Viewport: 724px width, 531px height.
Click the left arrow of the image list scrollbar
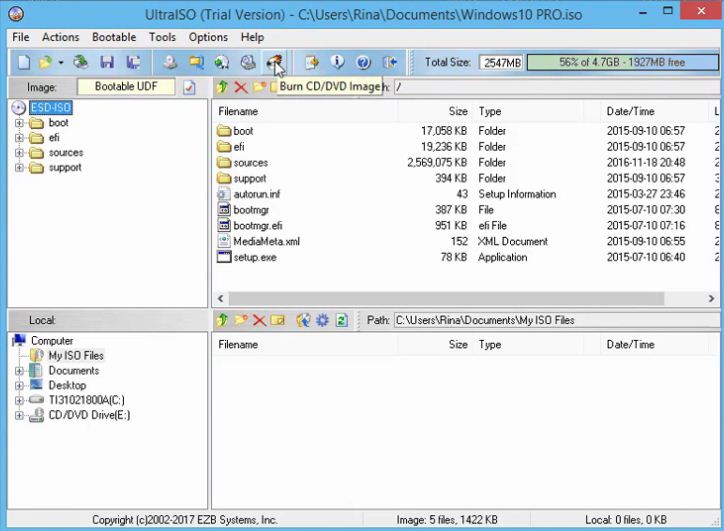(221, 298)
